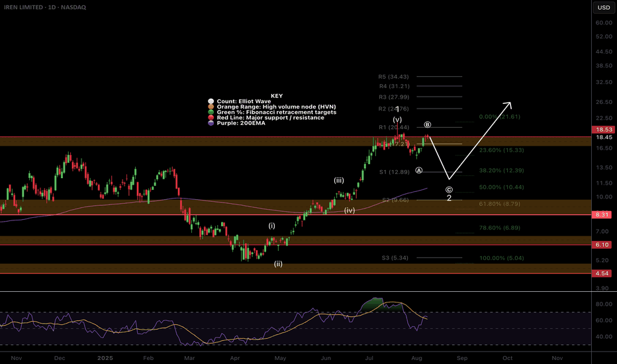The width and height of the screenshot is (617, 364).
Task: Select the 78.60% (6.89) Fibonacci label
Action: (x=499, y=228)
